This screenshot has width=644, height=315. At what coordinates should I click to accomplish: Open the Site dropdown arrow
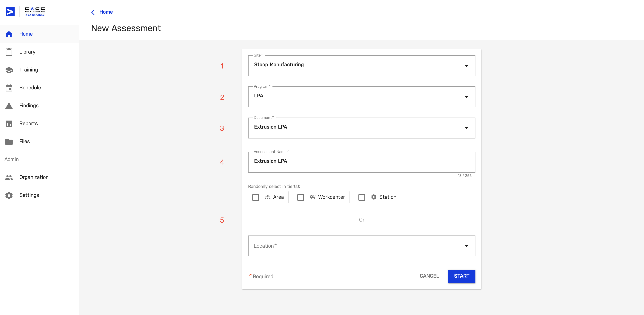point(466,66)
